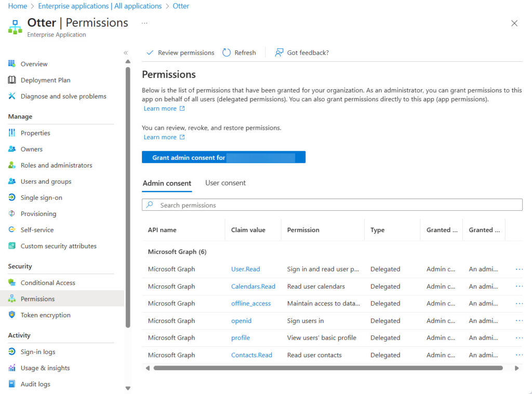Click the Sign-in logs icon
The height and width of the screenshot is (394, 532).
12,351
